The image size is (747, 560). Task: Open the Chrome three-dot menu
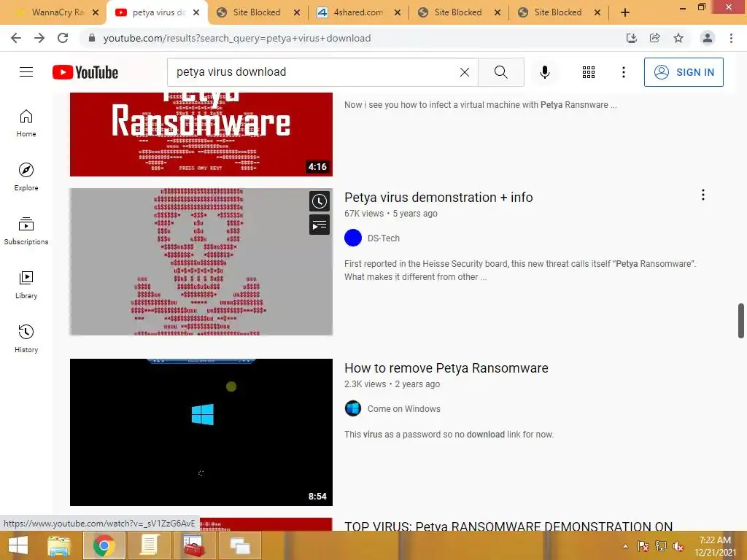pos(731,38)
